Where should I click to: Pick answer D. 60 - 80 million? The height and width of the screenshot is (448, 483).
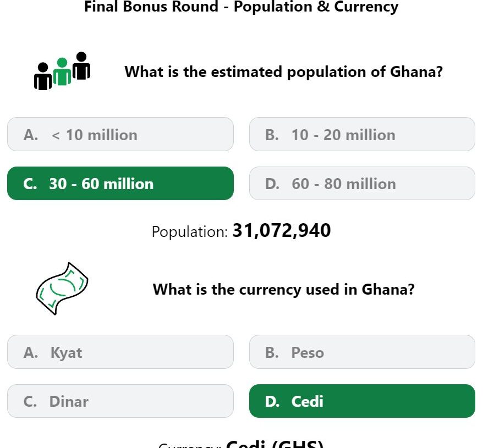tap(362, 184)
